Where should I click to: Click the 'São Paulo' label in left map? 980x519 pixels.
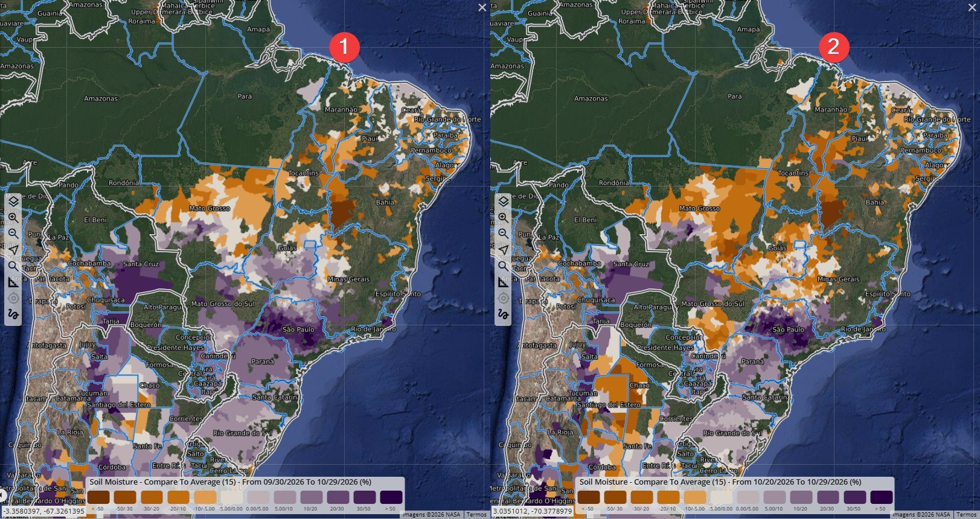pyautogui.click(x=298, y=330)
